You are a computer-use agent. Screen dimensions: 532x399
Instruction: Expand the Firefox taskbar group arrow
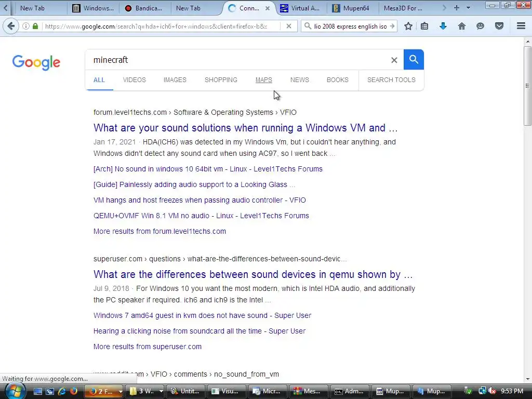tap(120, 392)
